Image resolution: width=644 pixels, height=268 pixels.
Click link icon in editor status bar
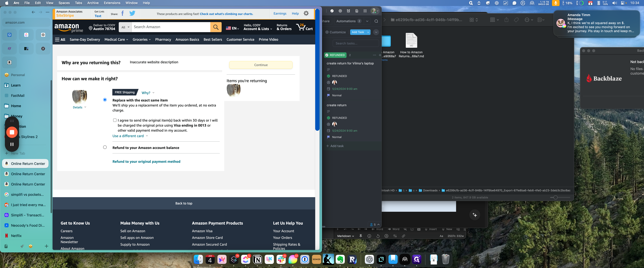(x=403, y=236)
